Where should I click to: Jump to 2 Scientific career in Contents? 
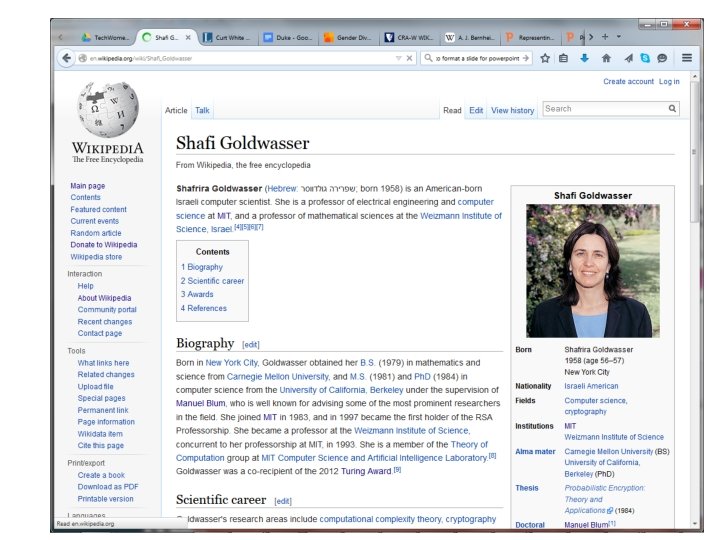212,281
